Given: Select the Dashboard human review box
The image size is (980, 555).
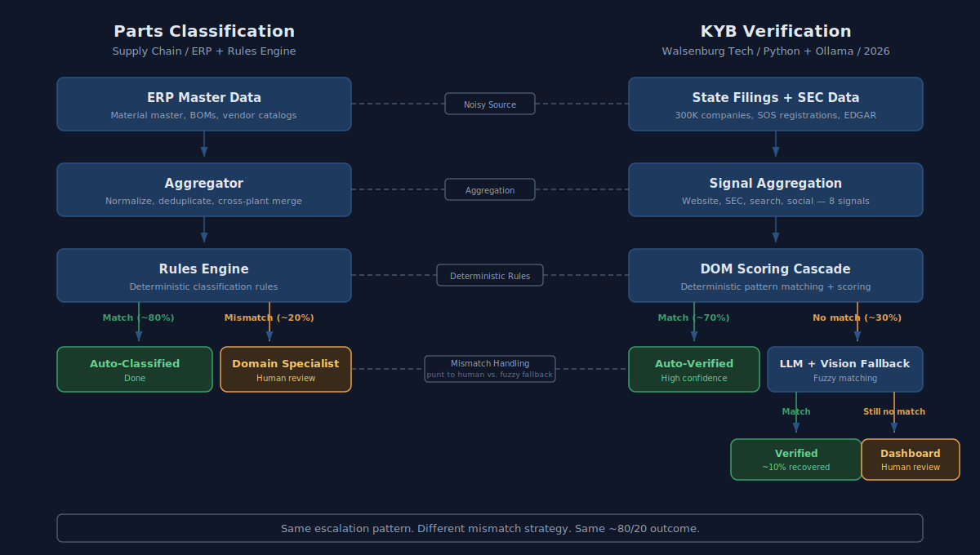Looking at the screenshot, I should 910,459.
